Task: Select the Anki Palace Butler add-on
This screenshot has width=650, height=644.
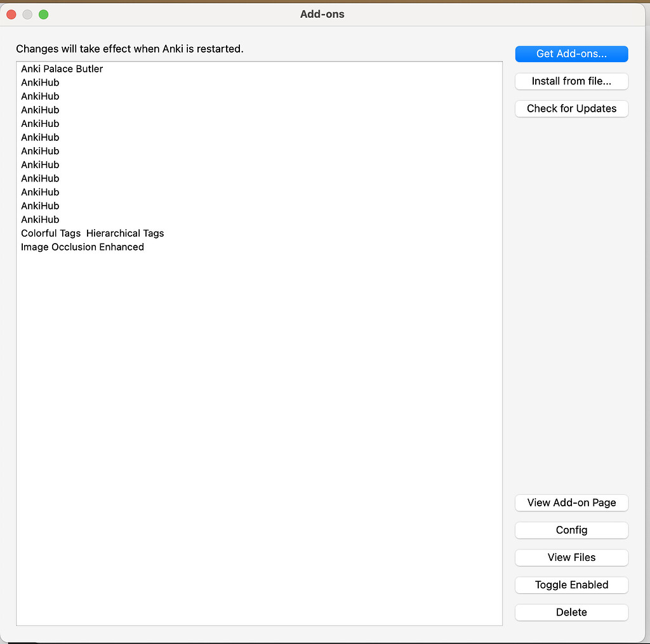Action: tap(62, 69)
